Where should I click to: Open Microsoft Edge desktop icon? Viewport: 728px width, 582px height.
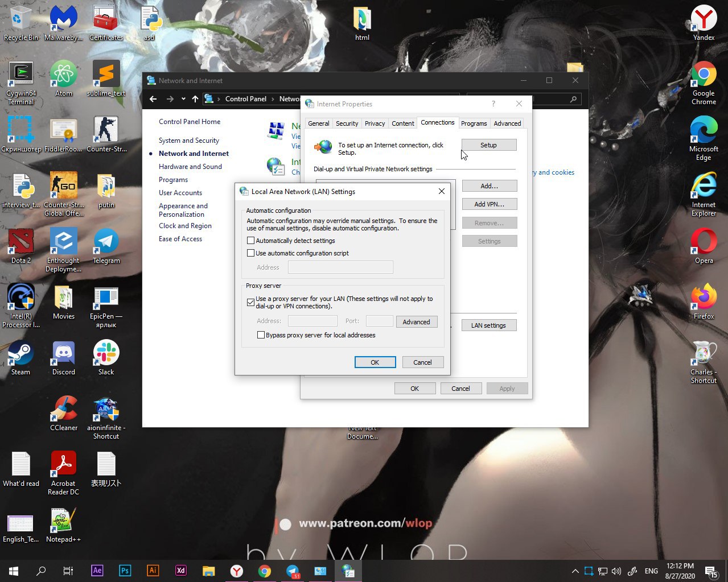[704, 139]
